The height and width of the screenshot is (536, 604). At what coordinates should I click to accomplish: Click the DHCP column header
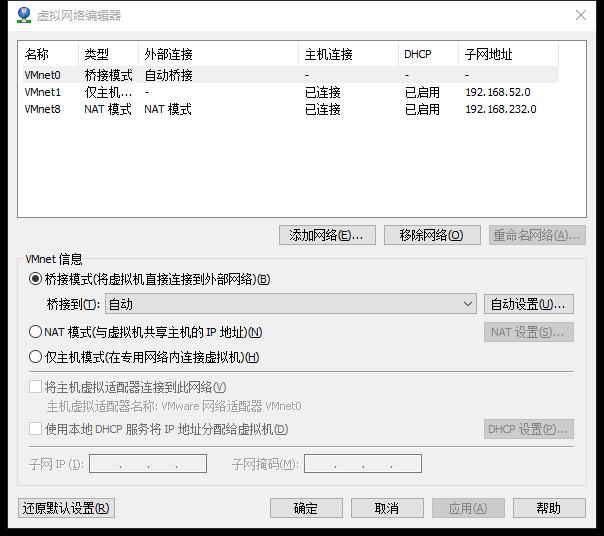428,54
